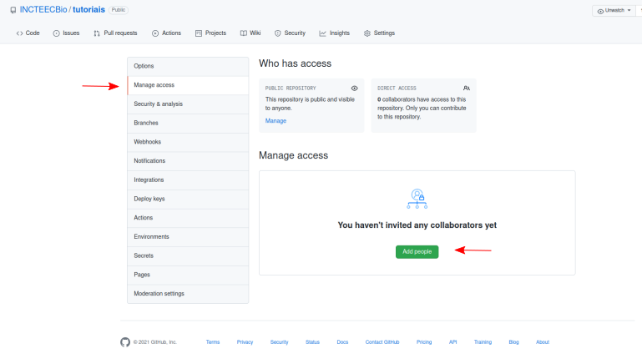This screenshot has height=364, width=642.
Task: Open the Privacy link in footer
Action: [x=245, y=342]
